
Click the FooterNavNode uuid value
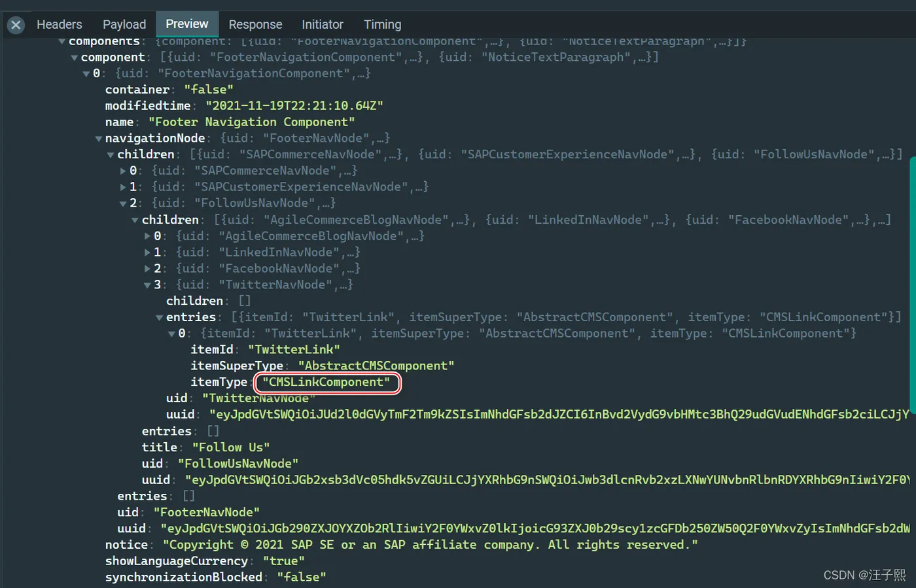click(535, 528)
